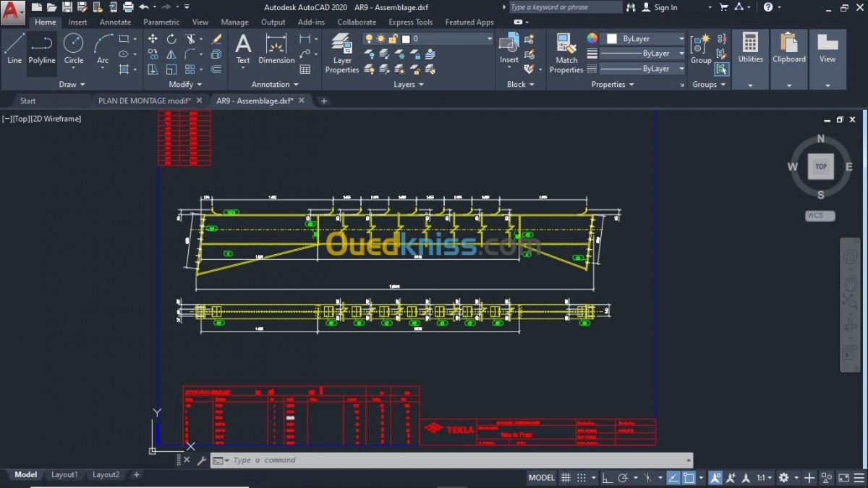
Task: Open the Layout1 tab
Action: (64, 475)
